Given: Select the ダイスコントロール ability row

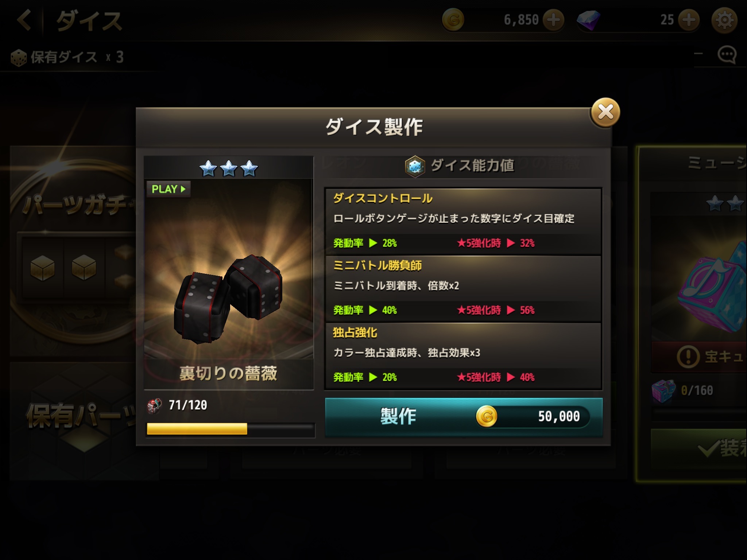Looking at the screenshot, I should 463,222.
